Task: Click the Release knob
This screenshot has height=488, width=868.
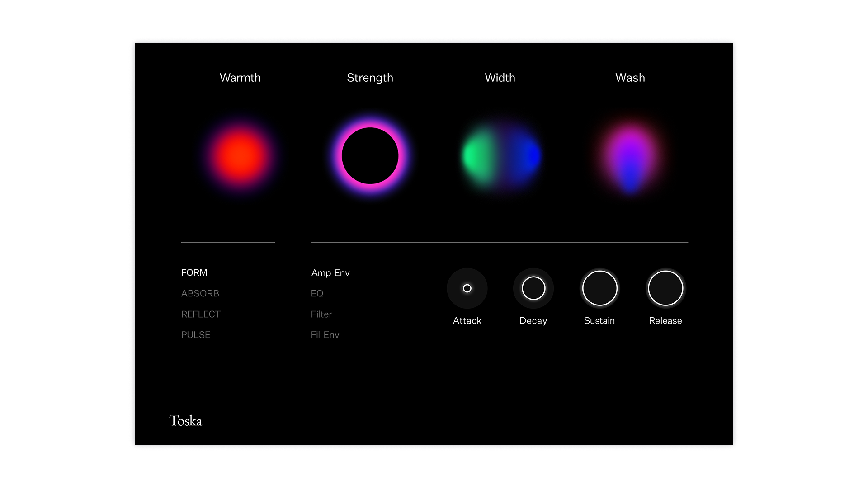Action: coord(665,288)
